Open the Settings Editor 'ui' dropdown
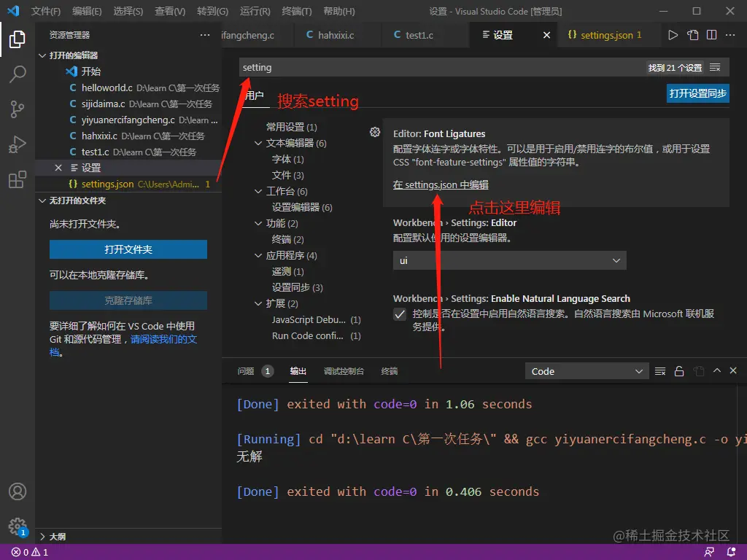This screenshot has height=560, width=747. 509,260
